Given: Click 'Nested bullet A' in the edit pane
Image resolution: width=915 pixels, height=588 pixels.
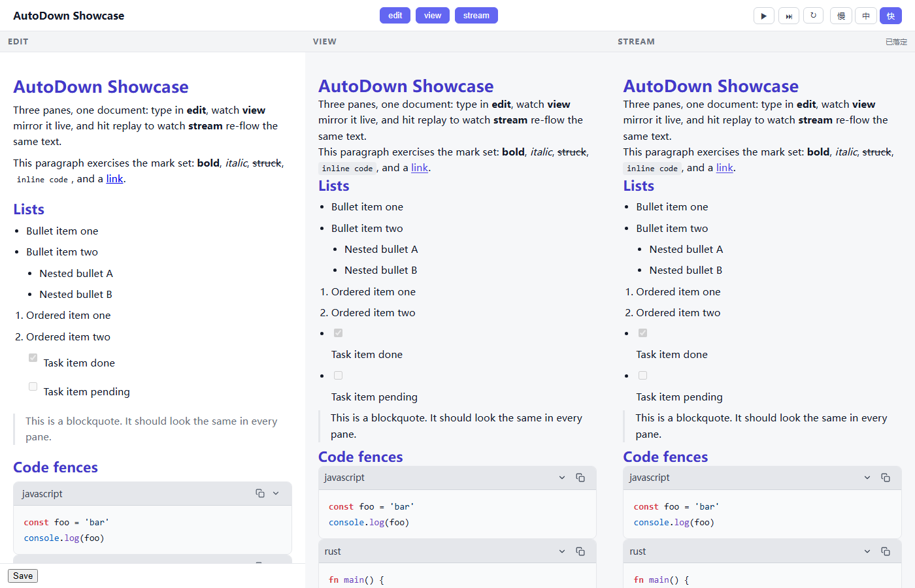Looking at the screenshot, I should (x=76, y=273).
